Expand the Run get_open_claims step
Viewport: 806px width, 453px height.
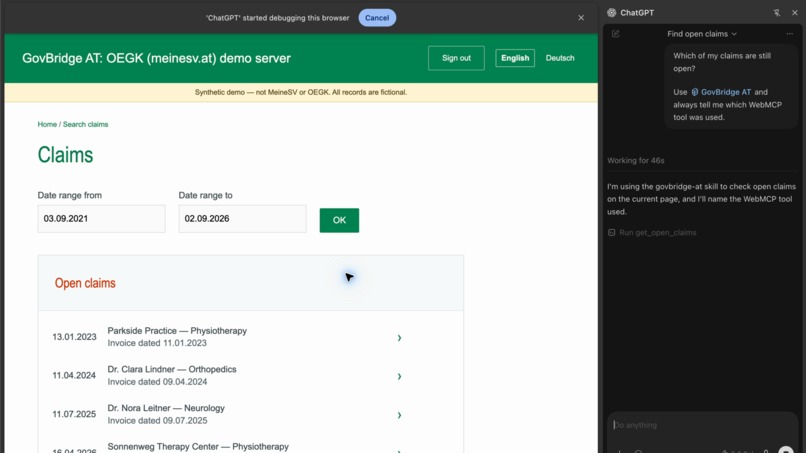click(657, 232)
